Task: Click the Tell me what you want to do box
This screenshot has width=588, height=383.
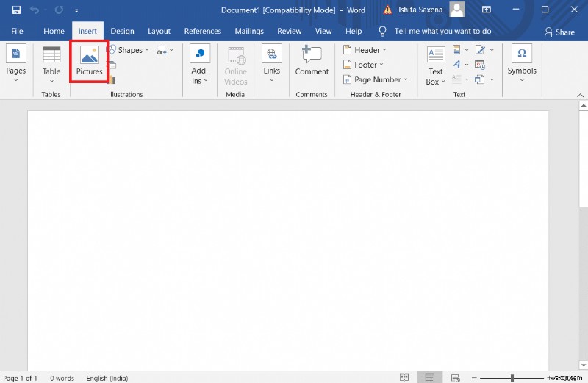Action: click(x=442, y=31)
